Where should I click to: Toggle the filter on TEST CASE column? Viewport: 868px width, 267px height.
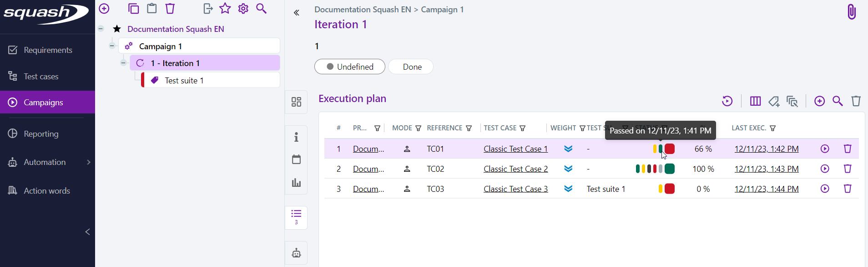click(523, 128)
